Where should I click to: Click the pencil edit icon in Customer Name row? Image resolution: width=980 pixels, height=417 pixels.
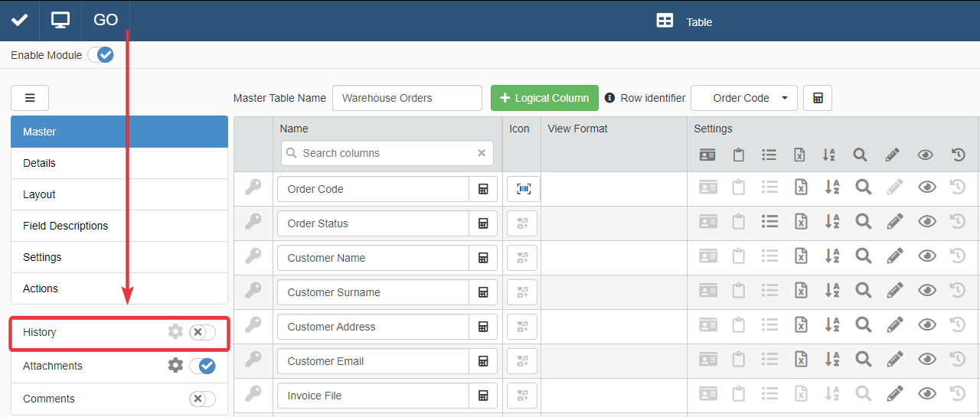tap(893, 257)
